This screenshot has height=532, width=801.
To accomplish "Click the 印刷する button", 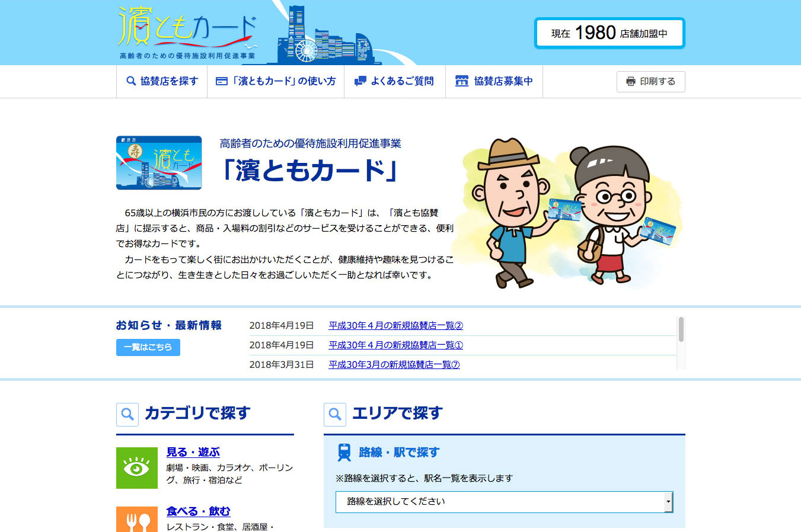I will pos(650,82).
